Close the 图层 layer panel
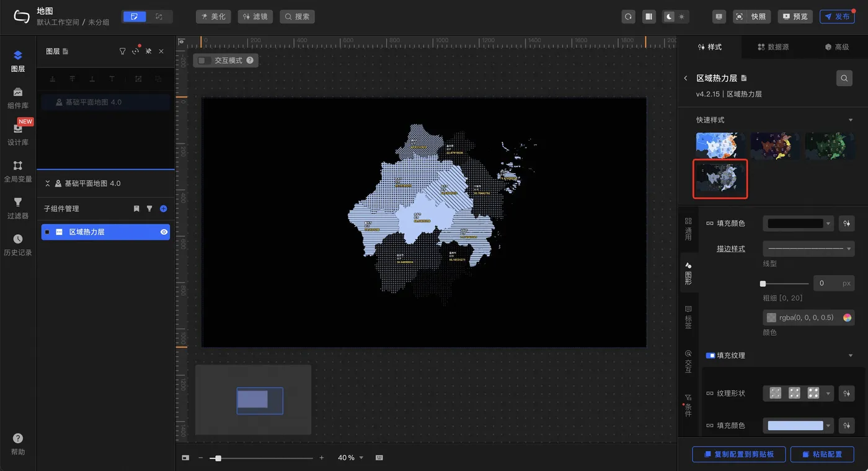 pyautogui.click(x=161, y=51)
